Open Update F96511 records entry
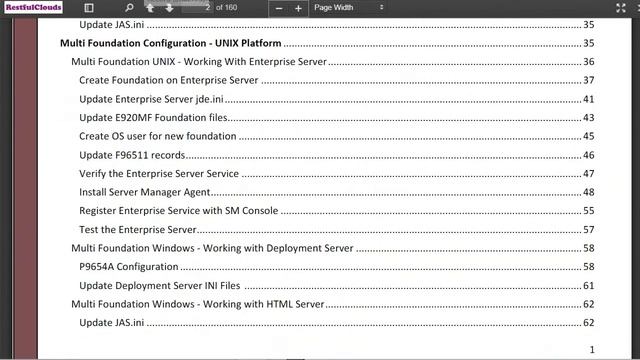The height and width of the screenshot is (360, 640). (x=132, y=155)
